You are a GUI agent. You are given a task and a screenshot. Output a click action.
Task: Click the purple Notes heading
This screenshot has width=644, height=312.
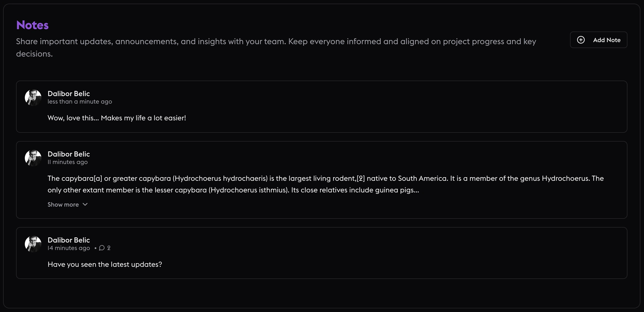pos(32,25)
